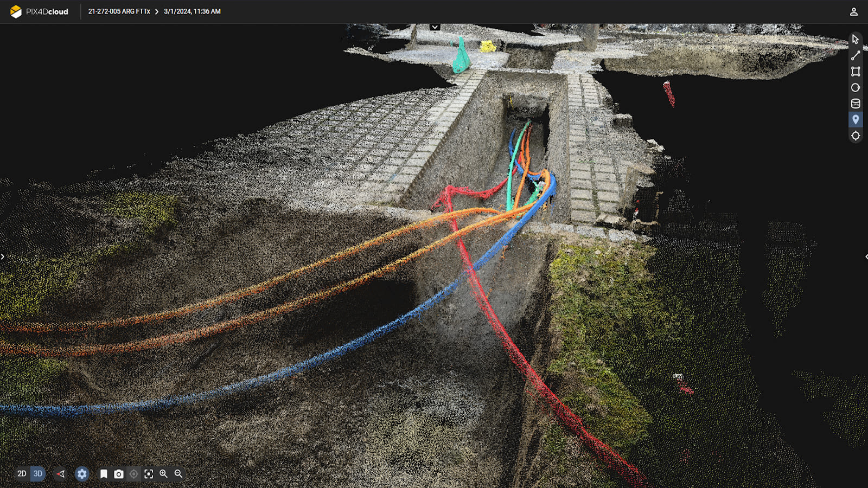
Task: Click the bookmark icon in bottom toolbar
Action: tap(104, 473)
